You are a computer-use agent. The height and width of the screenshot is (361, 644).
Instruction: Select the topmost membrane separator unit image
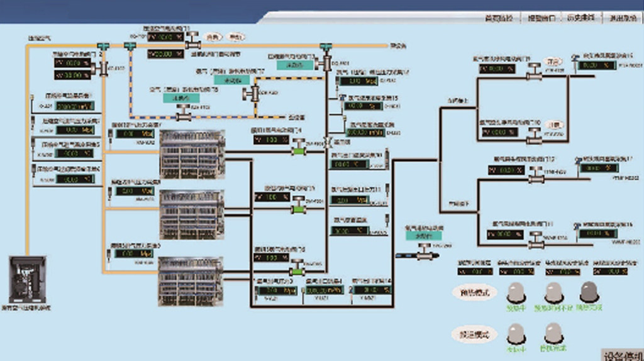coord(192,155)
